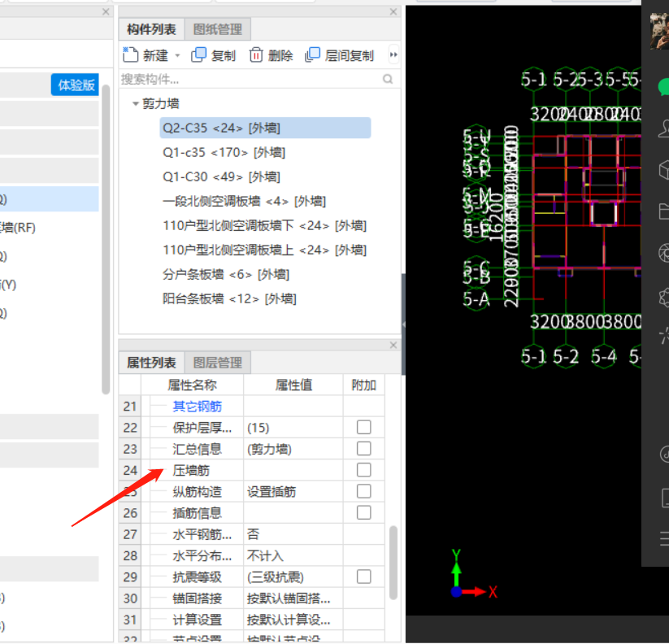Click the 属性名称 column header

[192, 385]
